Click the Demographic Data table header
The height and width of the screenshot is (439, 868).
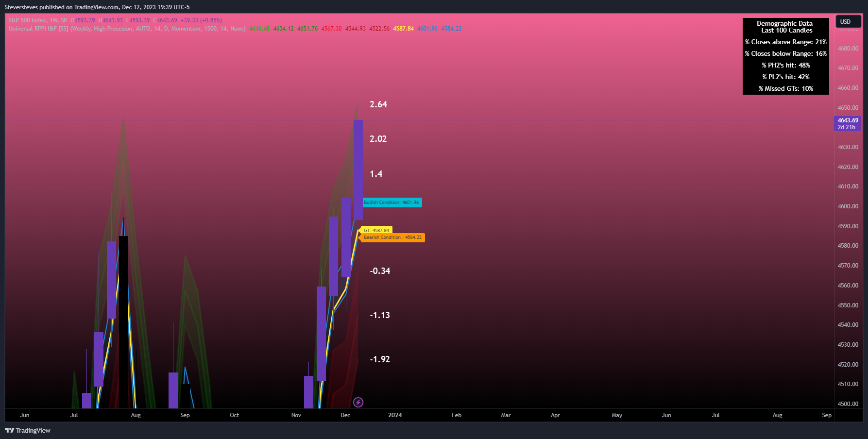(x=785, y=27)
